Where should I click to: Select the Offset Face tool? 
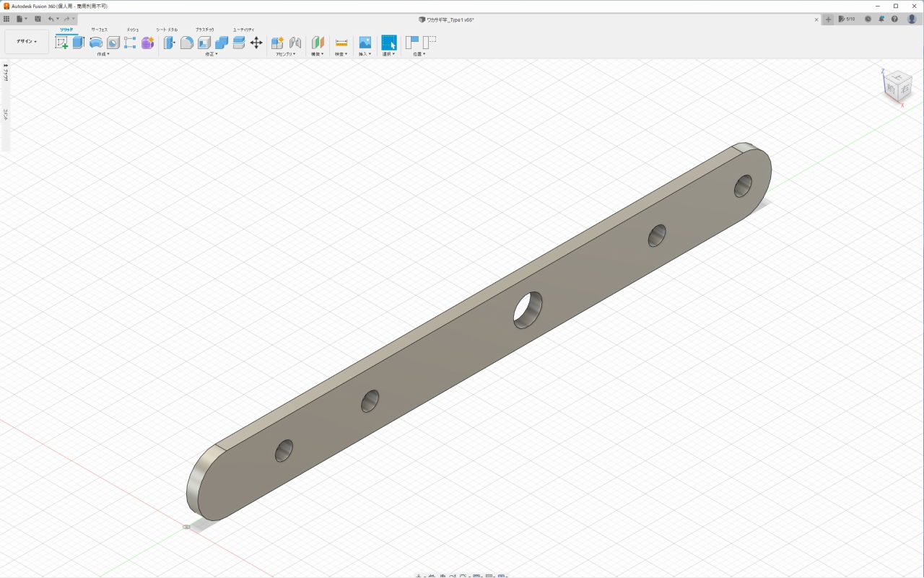click(239, 43)
